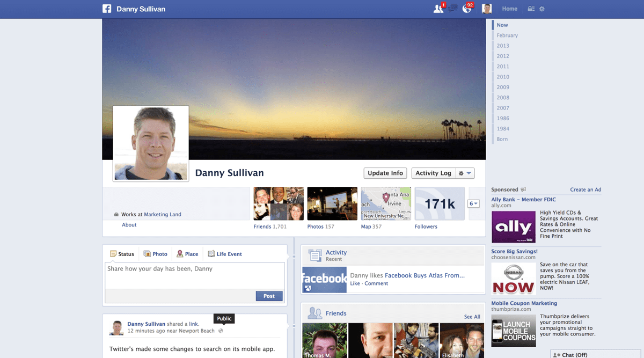Open the messages icon in top bar
644x358 pixels.
click(x=453, y=9)
